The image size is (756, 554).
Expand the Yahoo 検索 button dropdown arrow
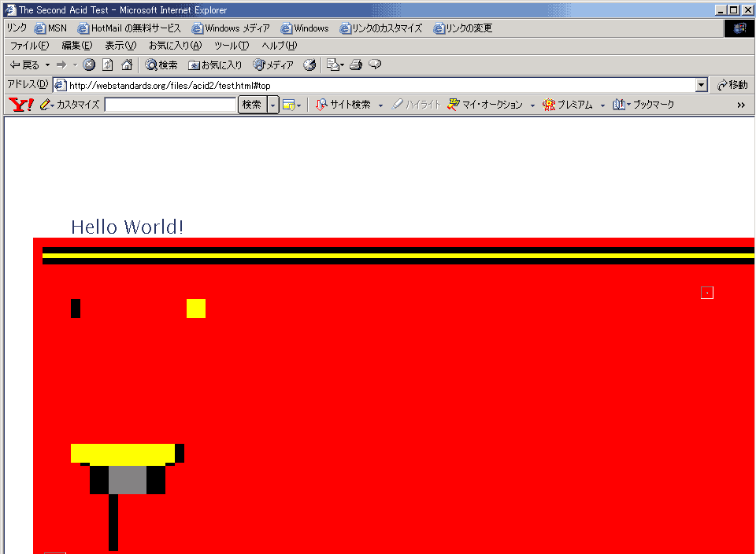tap(273, 105)
